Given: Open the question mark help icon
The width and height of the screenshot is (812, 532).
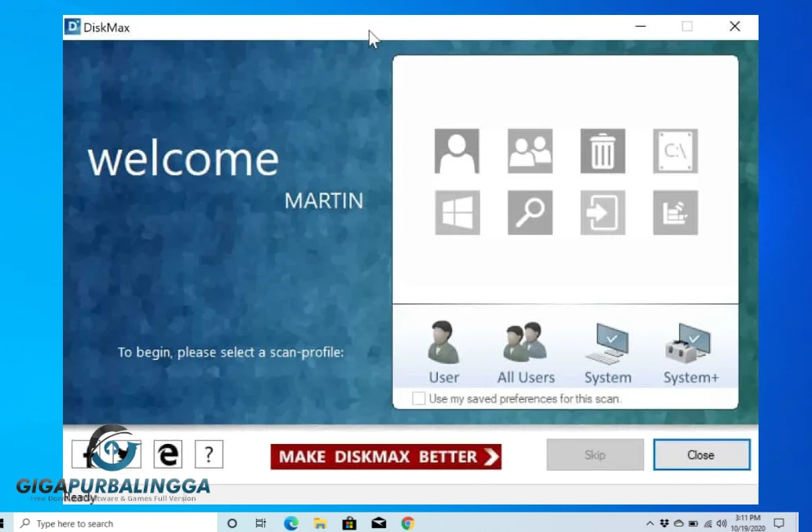Looking at the screenshot, I should coord(208,454).
